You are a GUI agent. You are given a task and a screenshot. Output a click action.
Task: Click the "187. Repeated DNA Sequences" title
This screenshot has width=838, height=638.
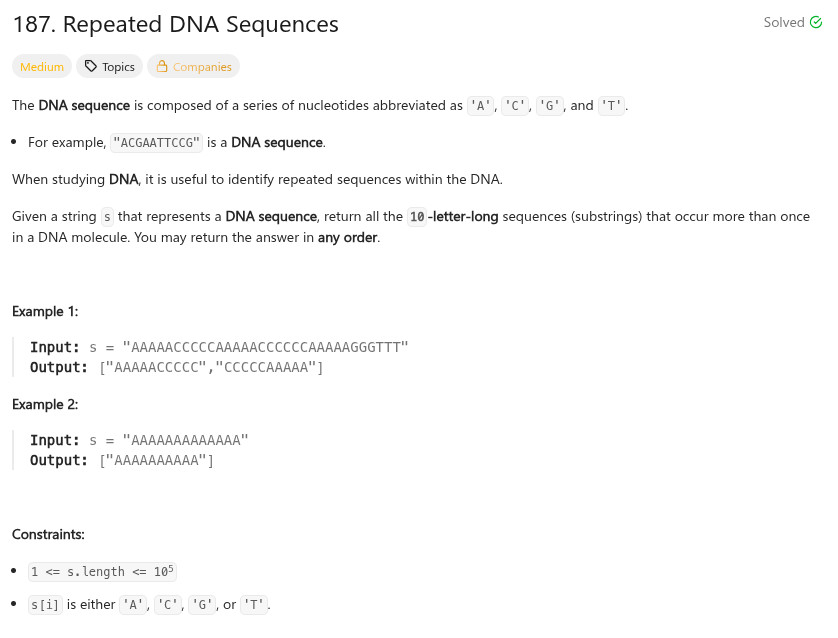(176, 25)
